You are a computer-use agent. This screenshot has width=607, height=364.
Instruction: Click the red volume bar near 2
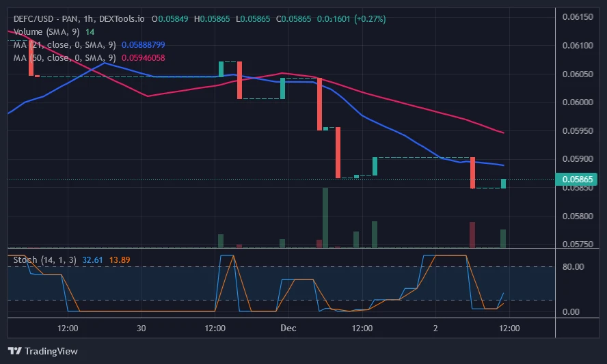pos(472,234)
